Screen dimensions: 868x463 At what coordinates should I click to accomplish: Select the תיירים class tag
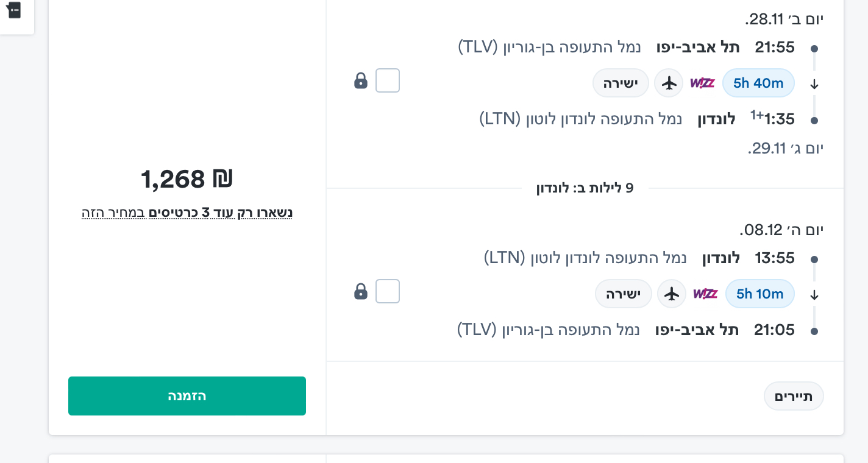(x=794, y=396)
